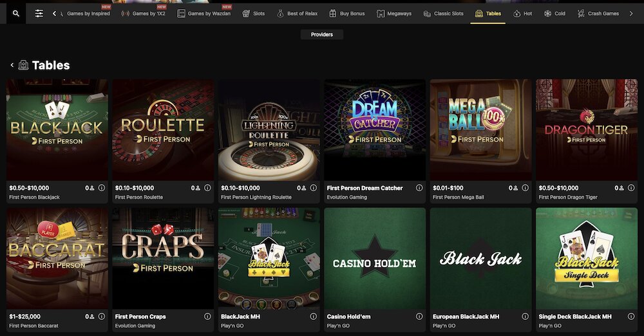Click the Crash Games rocket icon

pos(581,14)
